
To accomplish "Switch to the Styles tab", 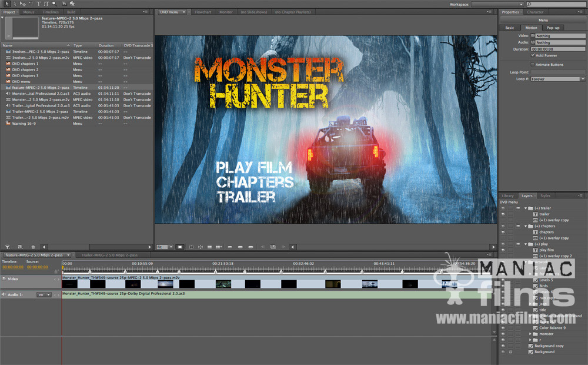I will 545,195.
